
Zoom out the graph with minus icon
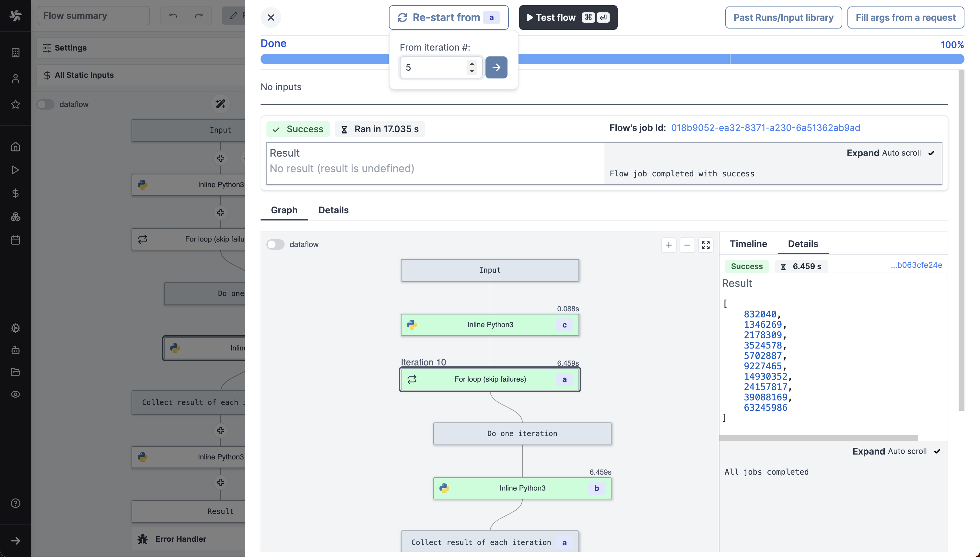click(687, 245)
